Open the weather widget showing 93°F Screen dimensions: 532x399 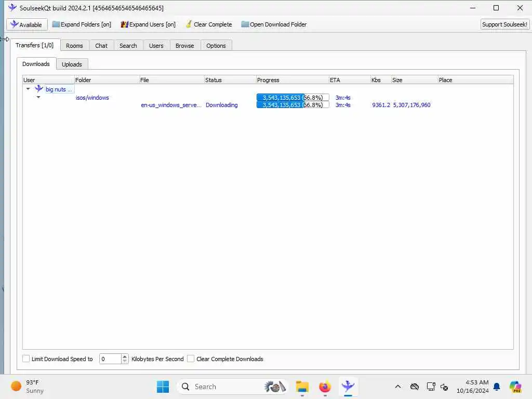[x=27, y=387]
